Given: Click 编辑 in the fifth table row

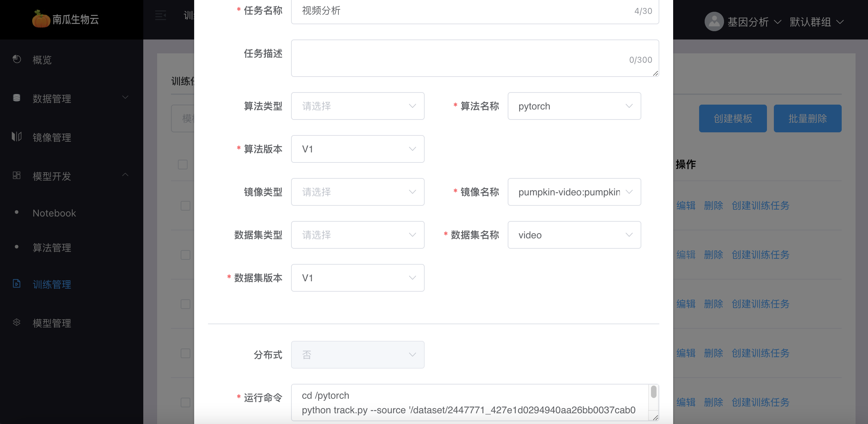Looking at the screenshot, I should [686, 403].
